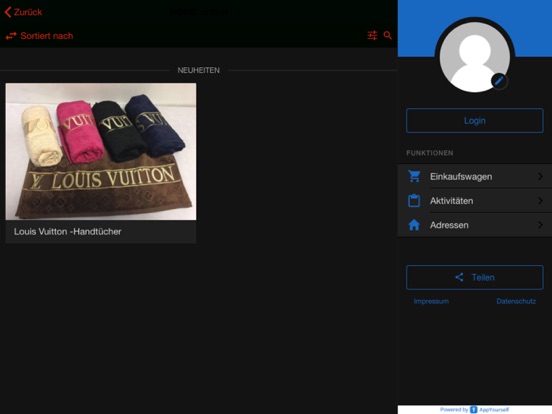Open the Sortiert nach sorting option
Viewport: 552px width, 414px height.
click(x=39, y=36)
